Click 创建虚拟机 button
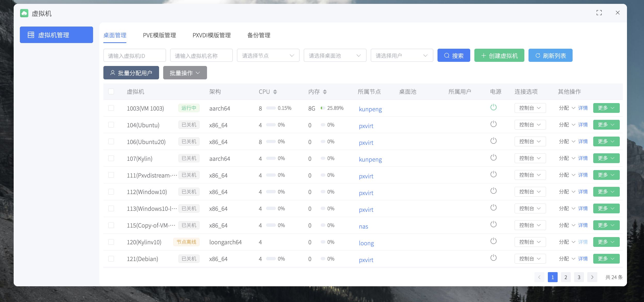Screen dimensions: 644x302 point(499,55)
